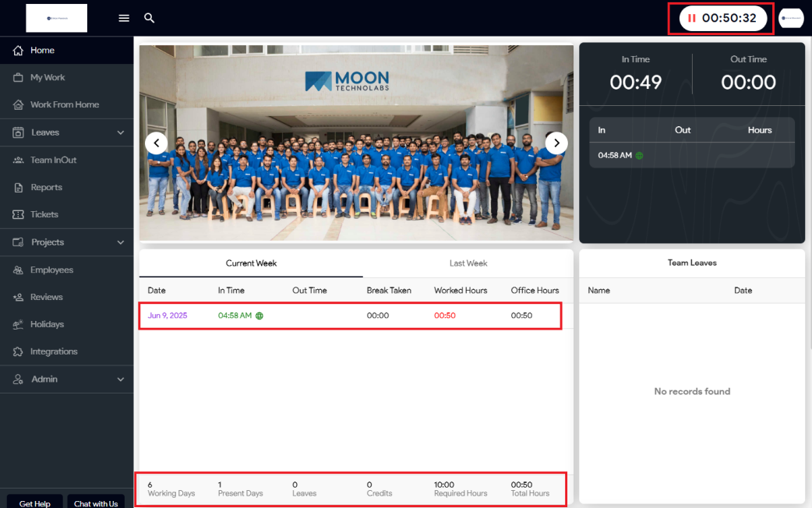Show the previous banner image
Screen dimensions: 812x508
(157, 143)
